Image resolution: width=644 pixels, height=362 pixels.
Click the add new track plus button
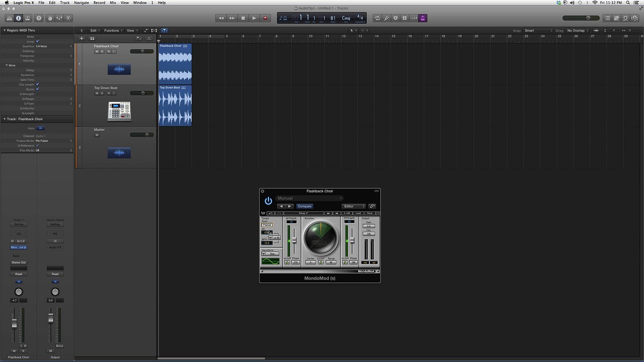(82, 38)
